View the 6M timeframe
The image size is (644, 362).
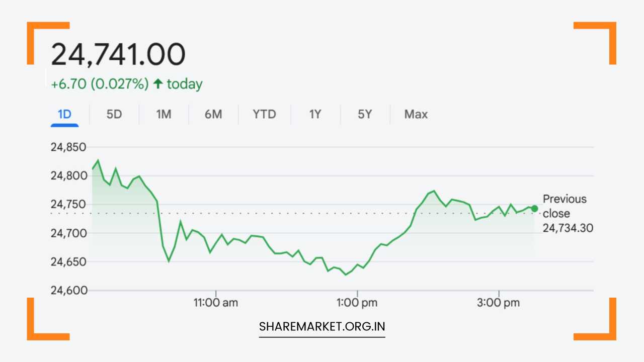pos(213,114)
